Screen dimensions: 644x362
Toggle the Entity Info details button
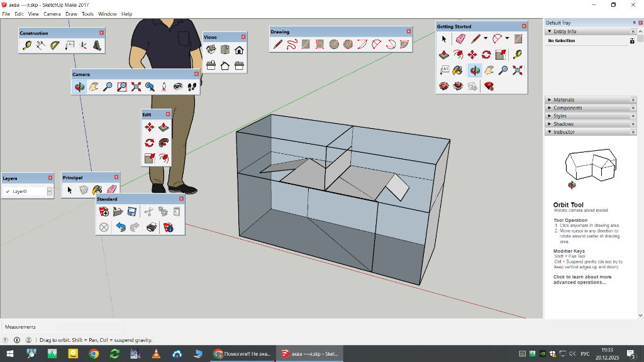[x=632, y=41]
